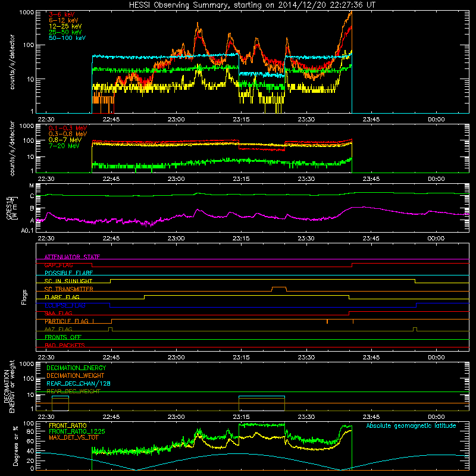The width and height of the screenshot is (476, 476).
Task: Click the counts/s/detector axis title of keV plot
Action: 12,62
